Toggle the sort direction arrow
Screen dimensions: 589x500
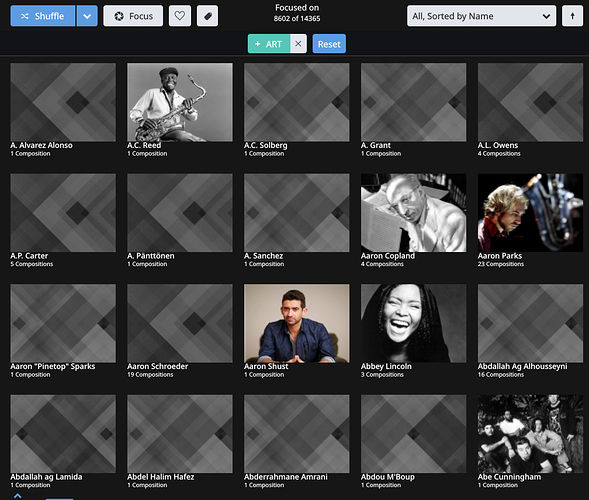(x=572, y=16)
